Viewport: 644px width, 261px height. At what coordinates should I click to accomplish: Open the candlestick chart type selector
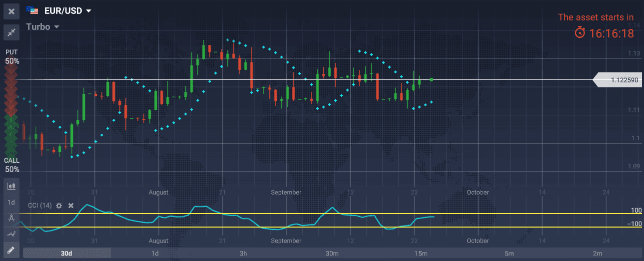coord(11,186)
